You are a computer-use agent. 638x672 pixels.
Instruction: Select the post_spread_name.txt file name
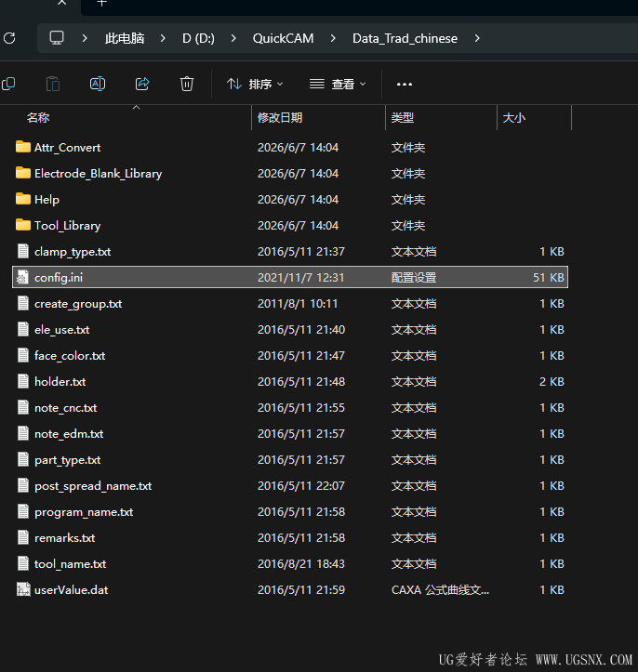93,486
